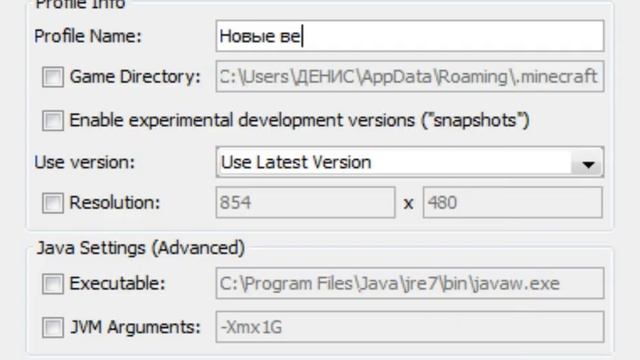Open the Use Latest Version combo box
The width and height of the screenshot is (640, 360).
point(410,162)
